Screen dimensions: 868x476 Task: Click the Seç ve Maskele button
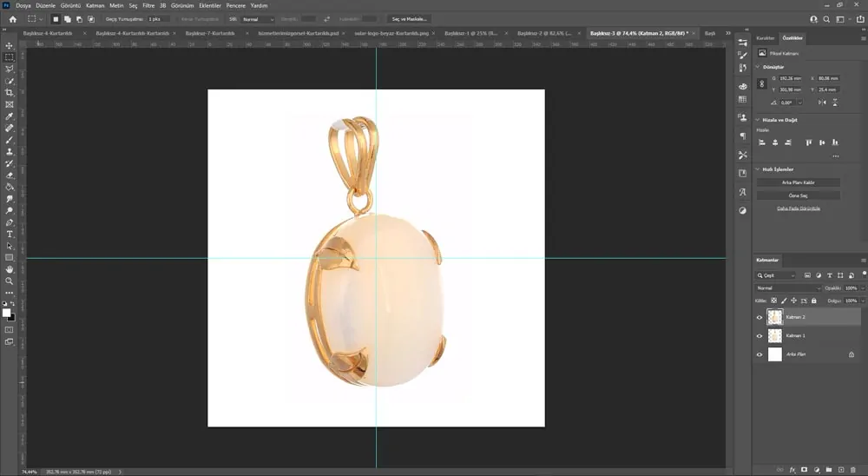409,19
